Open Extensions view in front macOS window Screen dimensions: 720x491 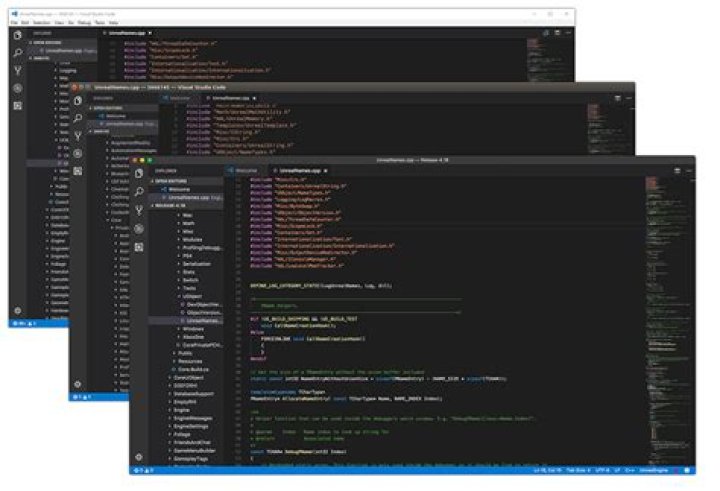tap(139, 247)
